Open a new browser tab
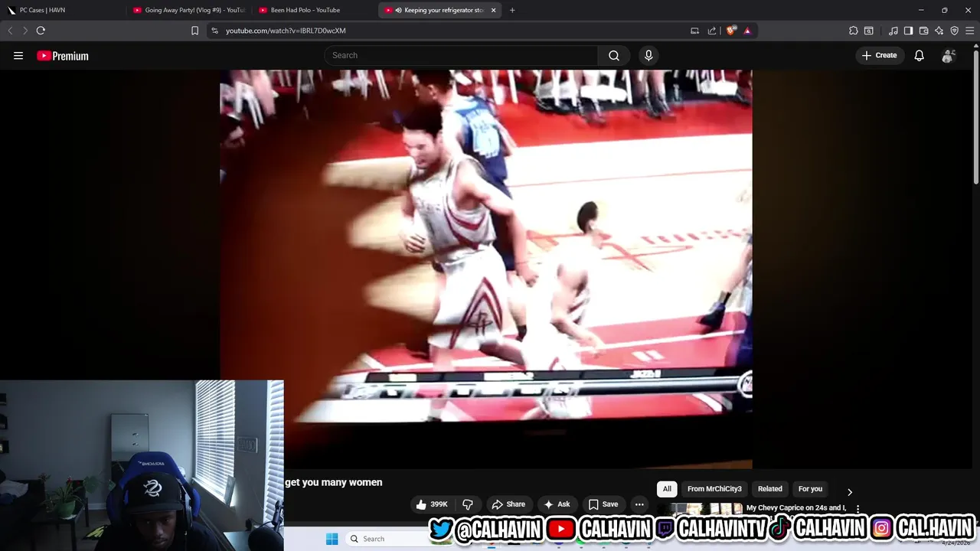 pyautogui.click(x=512, y=10)
